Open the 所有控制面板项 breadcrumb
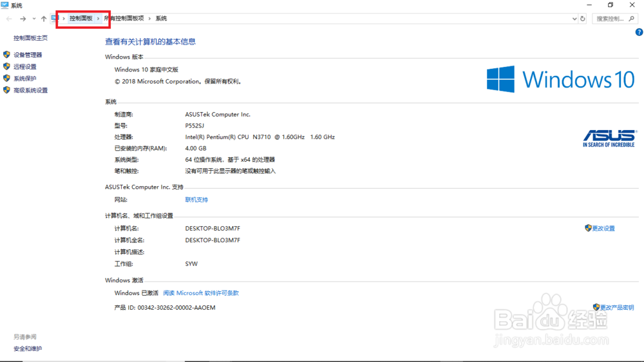 [x=124, y=19]
